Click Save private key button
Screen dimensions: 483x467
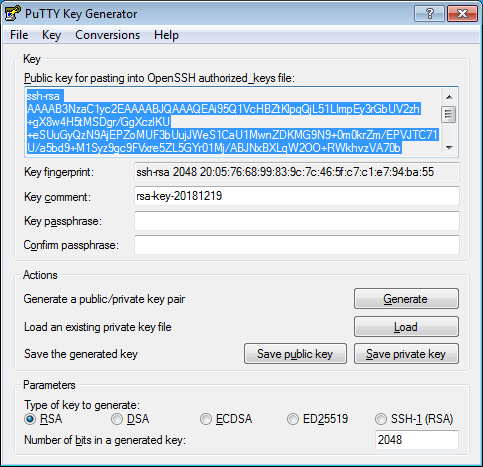pos(406,354)
